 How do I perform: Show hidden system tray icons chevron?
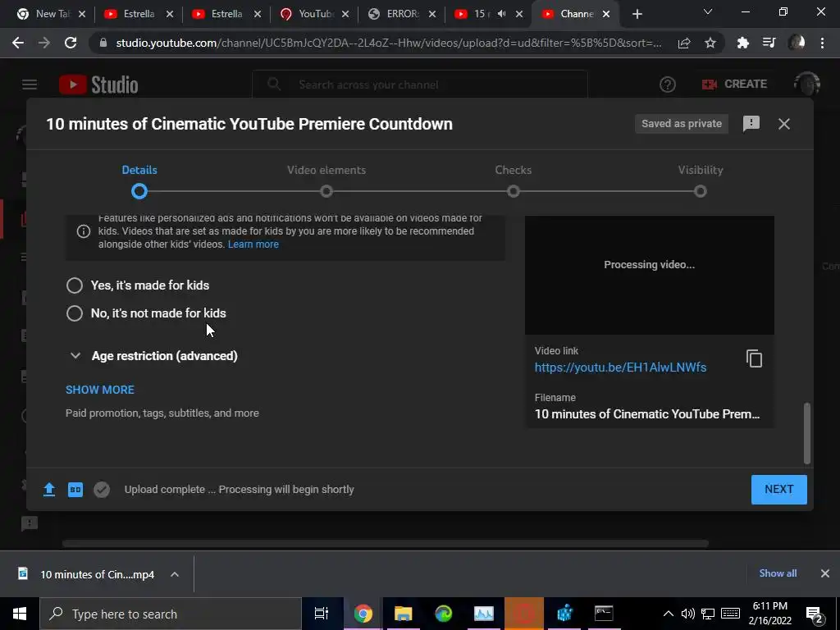(668, 614)
